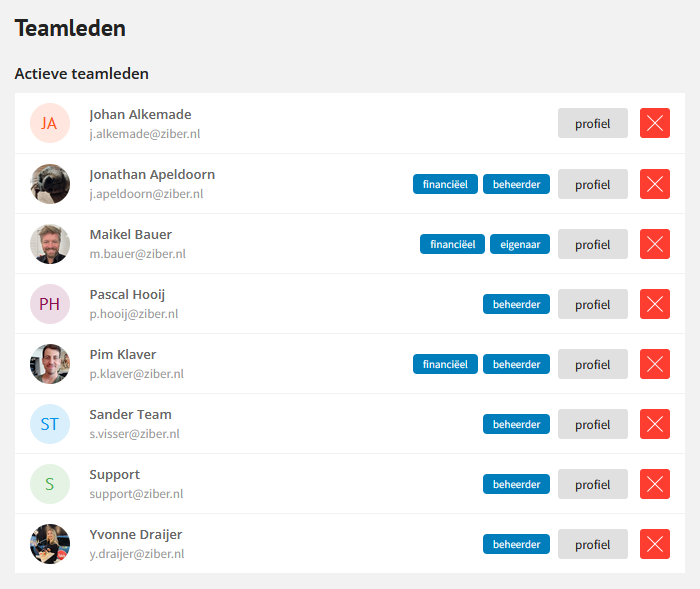Screen dimensions: 700x589
Task: Delete Support member via red X
Action: click(654, 484)
